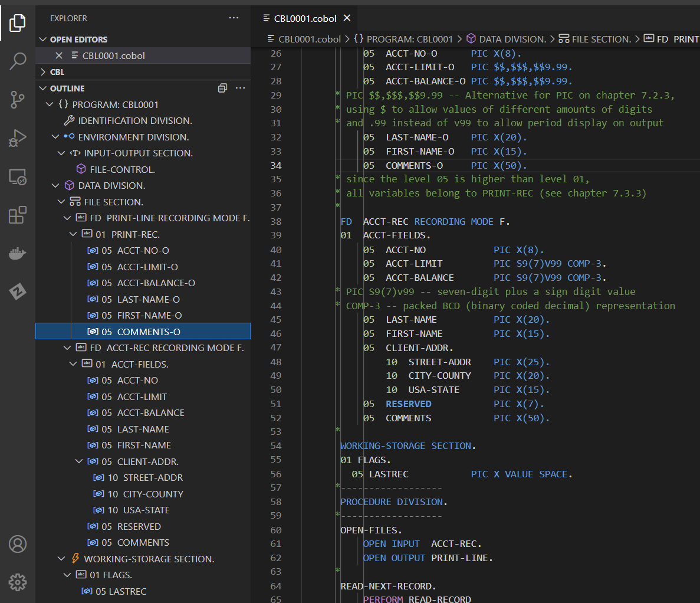Open the Manage gear settings

tap(18, 582)
